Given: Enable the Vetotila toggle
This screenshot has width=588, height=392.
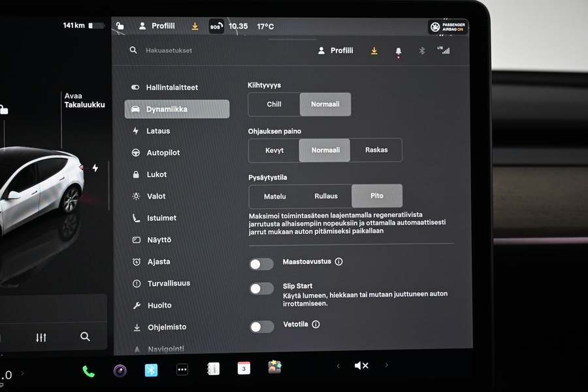Looking at the screenshot, I should tap(261, 327).
